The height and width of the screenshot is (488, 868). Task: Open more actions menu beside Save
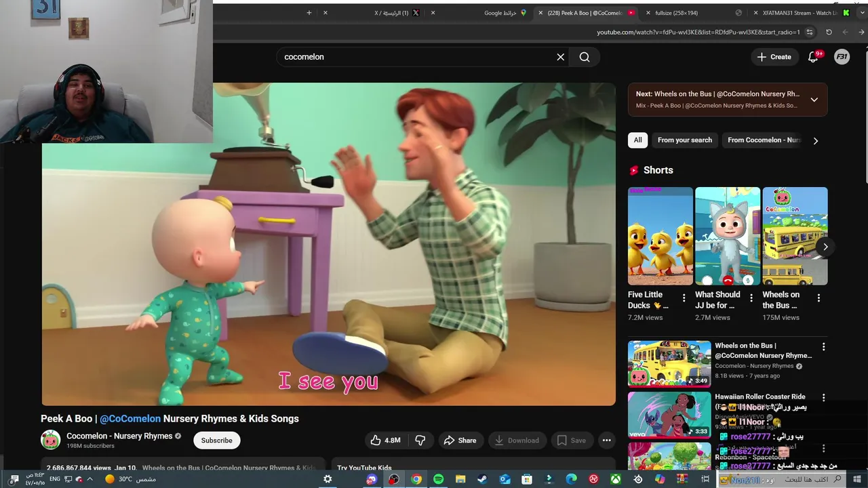pos(607,441)
